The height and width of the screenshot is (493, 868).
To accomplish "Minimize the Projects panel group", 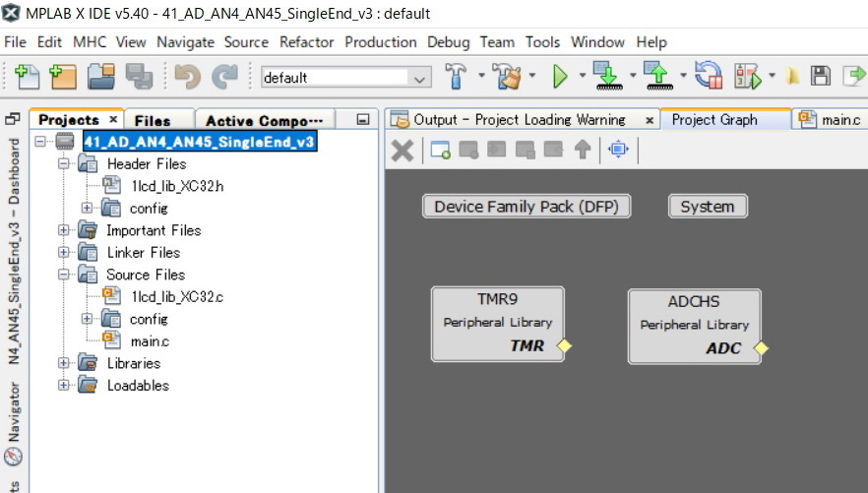I will pyautogui.click(x=363, y=119).
